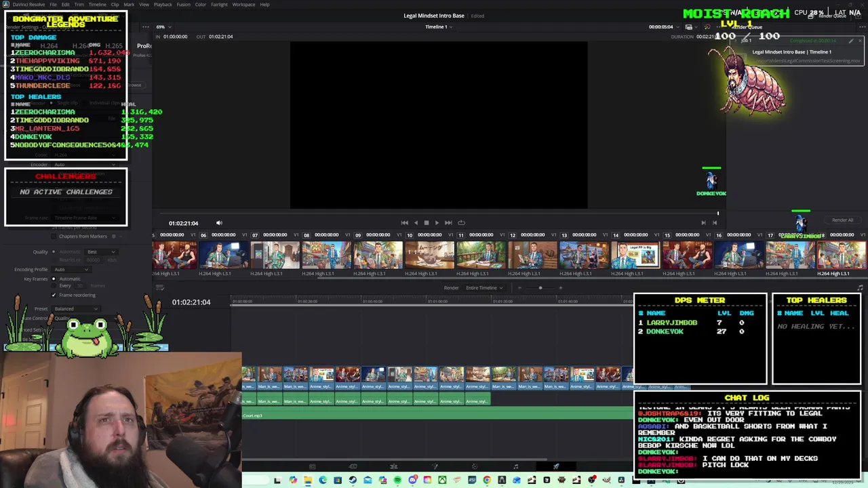Open the timeline view options icon
This screenshot has height=488, width=868.
coord(160,287)
